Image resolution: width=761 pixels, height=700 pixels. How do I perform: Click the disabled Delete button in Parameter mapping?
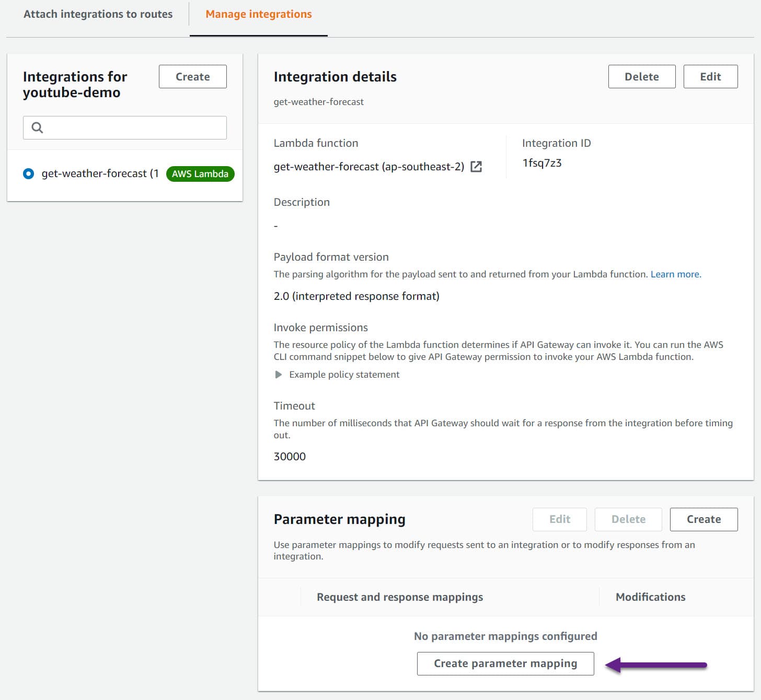pos(628,519)
